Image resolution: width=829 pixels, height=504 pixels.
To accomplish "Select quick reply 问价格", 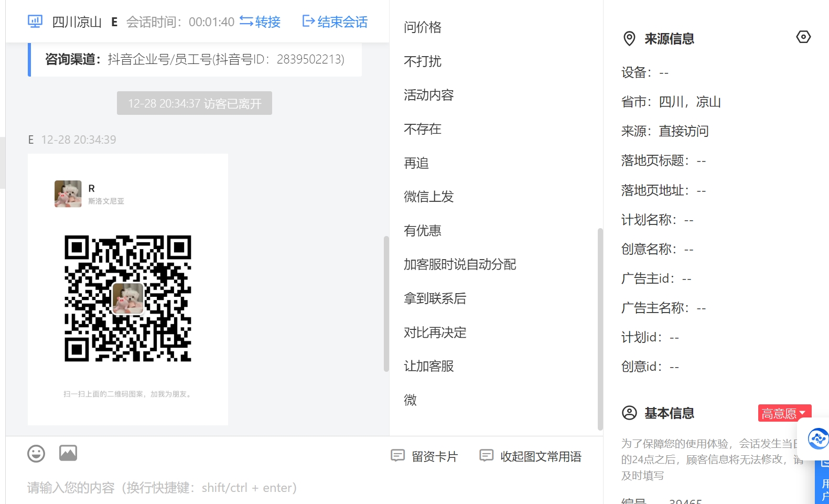I will pyautogui.click(x=423, y=27).
